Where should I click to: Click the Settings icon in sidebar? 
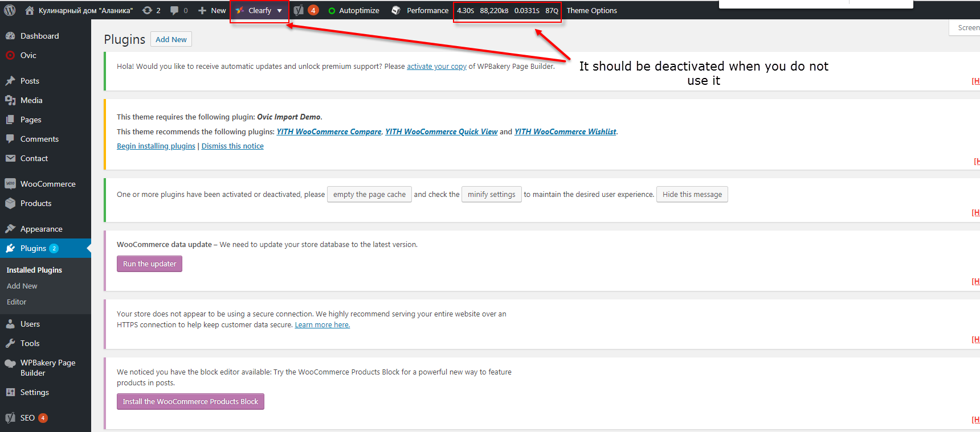[10, 392]
